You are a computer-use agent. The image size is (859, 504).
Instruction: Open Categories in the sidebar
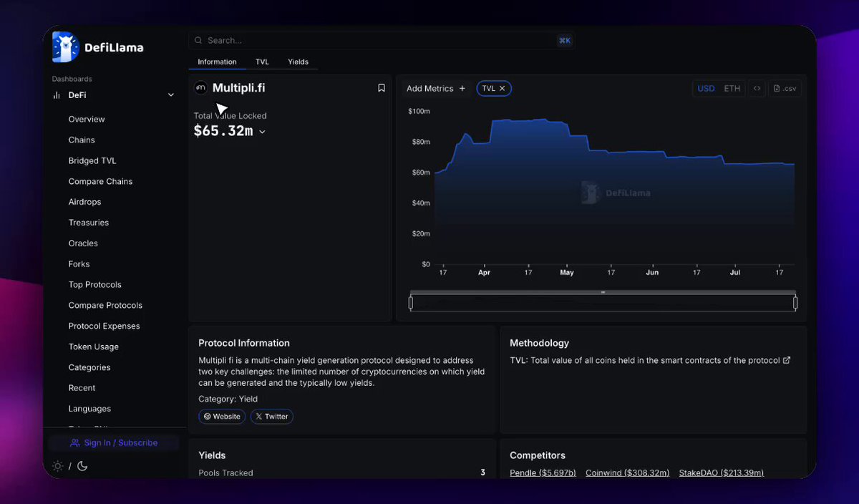point(89,368)
